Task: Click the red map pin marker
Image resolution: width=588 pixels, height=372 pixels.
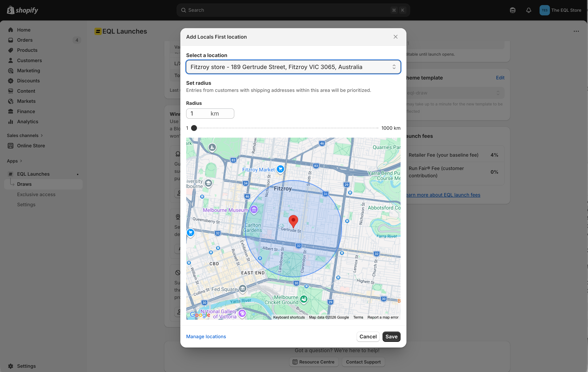Action: tap(293, 221)
